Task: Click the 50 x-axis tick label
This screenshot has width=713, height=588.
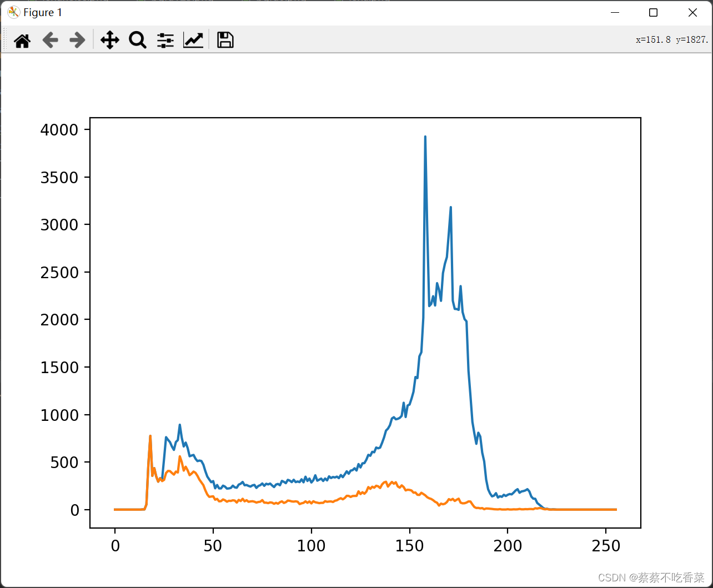Action: (213, 546)
